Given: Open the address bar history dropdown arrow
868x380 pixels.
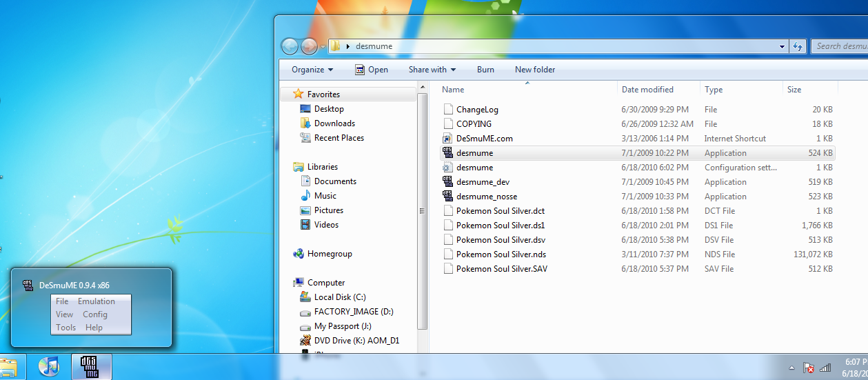Looking at the screenshot, I should click(782, 47).
